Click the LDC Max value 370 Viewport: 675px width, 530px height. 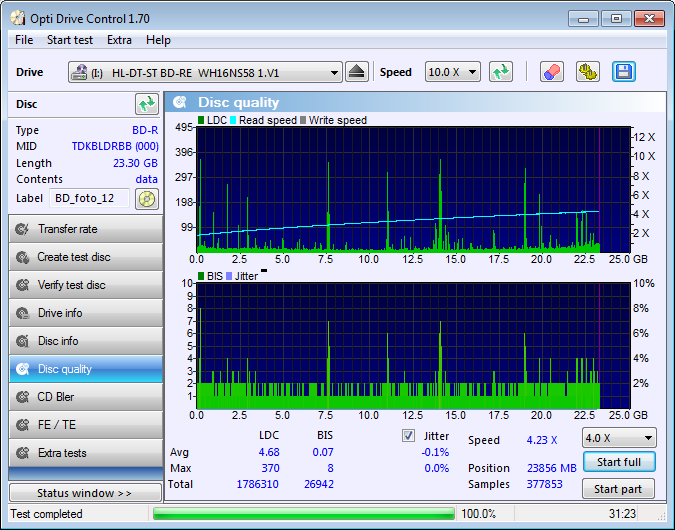[270, 468]
